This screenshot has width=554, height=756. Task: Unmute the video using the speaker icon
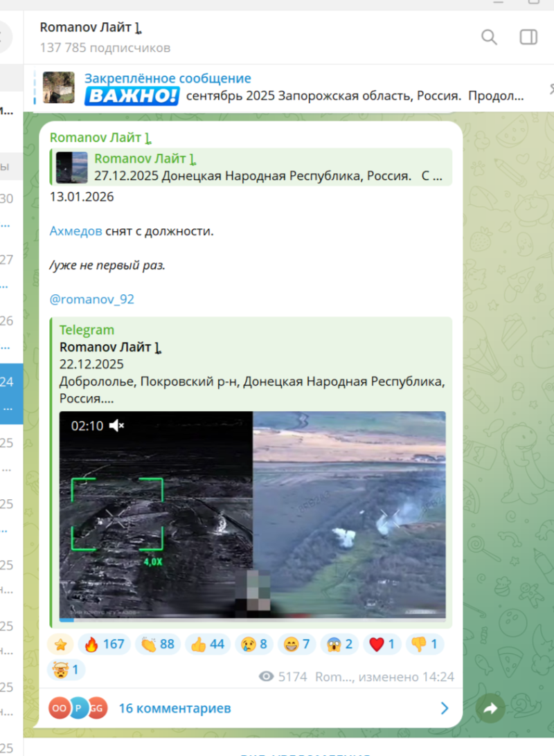pyautogui.click(x=117, y=425)
